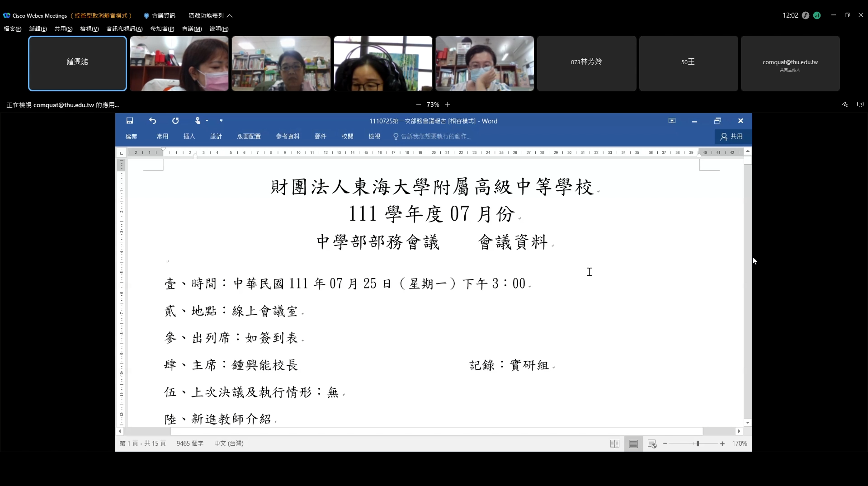Select the 073林芳妗 participant tile

586,63
